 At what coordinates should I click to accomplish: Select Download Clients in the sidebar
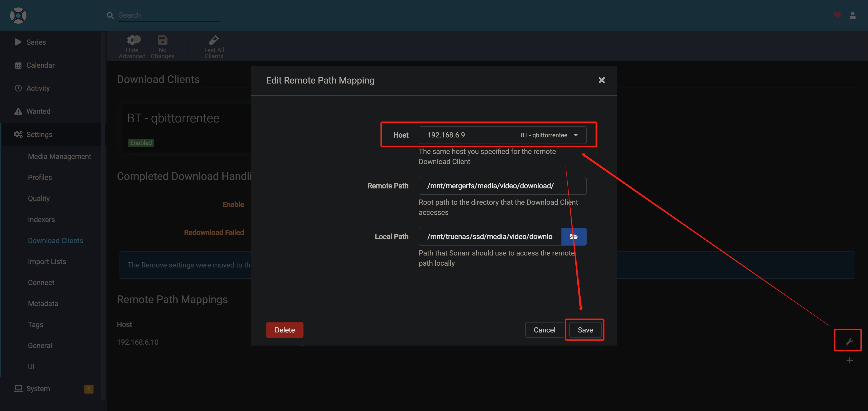55,240
